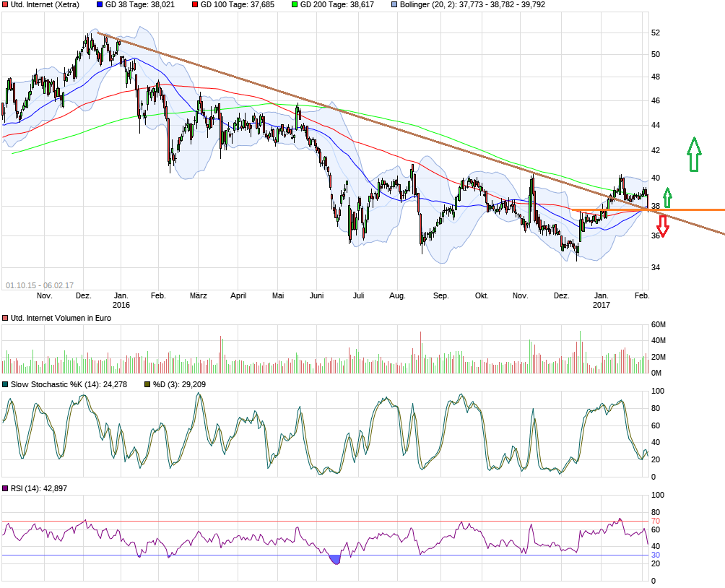725x588 pixels.
Task: Select the 'Utd. Internet (Xetra)' legend label
Action: click(x=45, y=4)
